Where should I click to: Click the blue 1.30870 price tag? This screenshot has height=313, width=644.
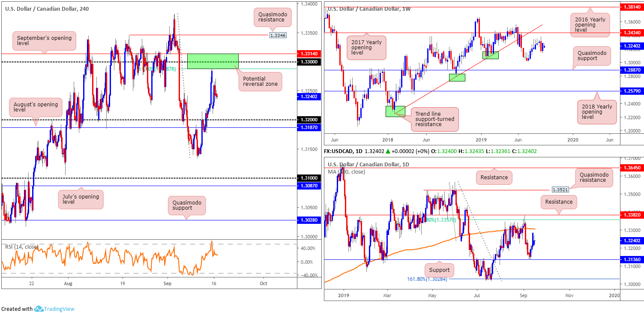point(309,186)
